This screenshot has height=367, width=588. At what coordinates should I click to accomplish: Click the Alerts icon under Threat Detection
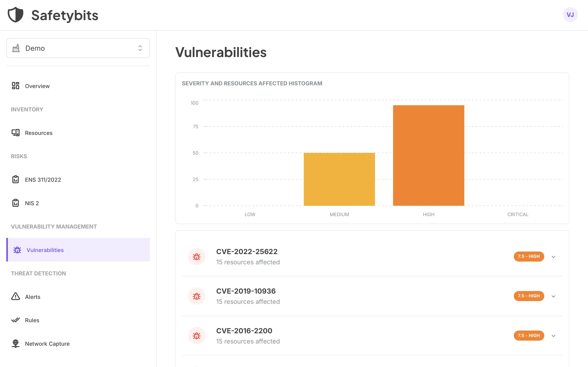tap(15, 296)
